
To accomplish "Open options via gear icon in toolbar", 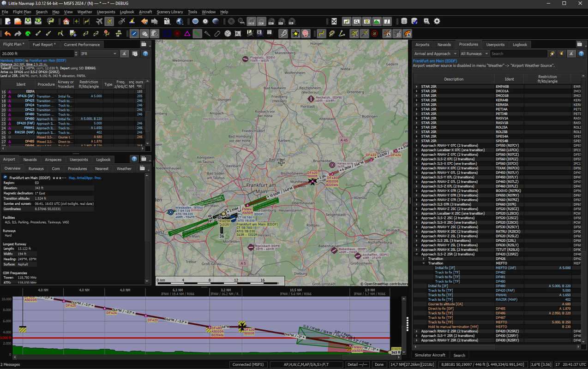I will 437,21.
